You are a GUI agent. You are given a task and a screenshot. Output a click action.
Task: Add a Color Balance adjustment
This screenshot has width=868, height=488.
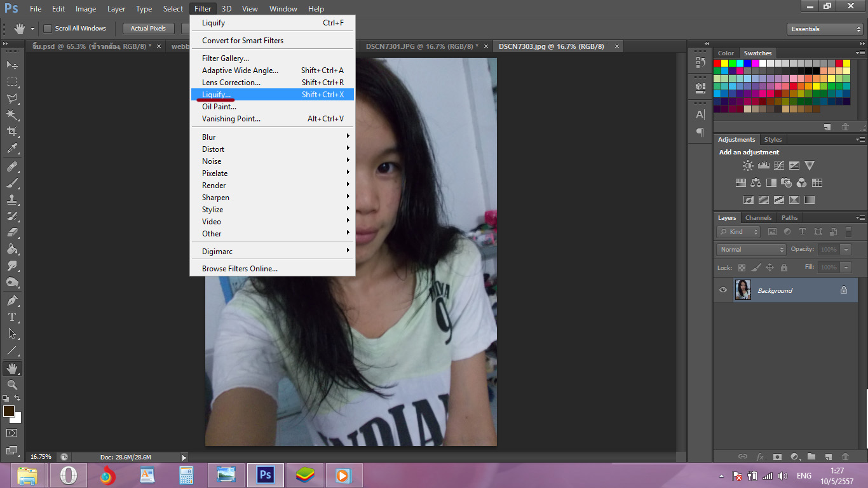(756, 182)
